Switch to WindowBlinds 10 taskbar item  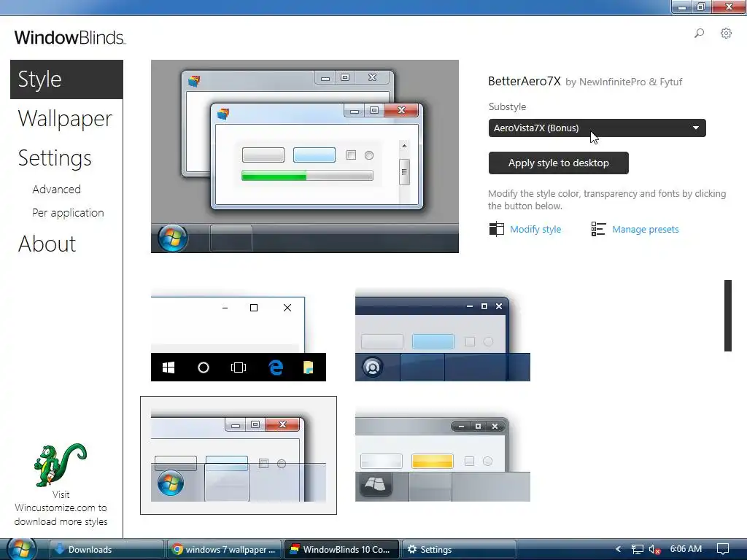click(x=341, y=550)
